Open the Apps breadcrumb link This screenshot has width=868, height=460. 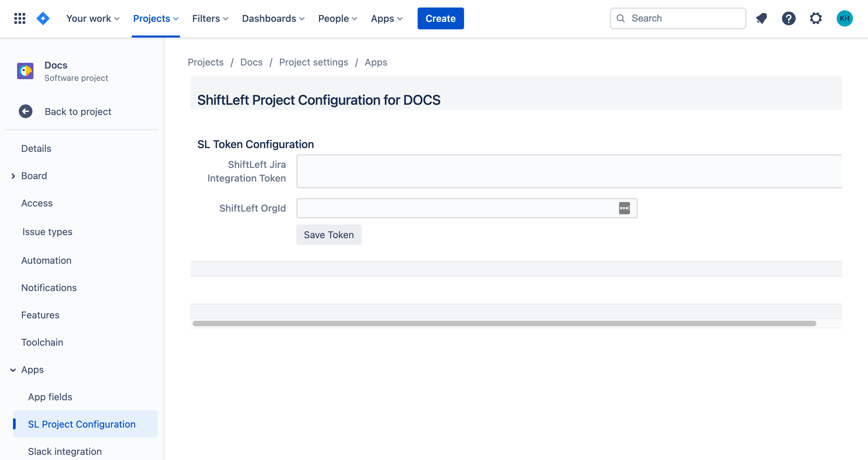point(376,62)
